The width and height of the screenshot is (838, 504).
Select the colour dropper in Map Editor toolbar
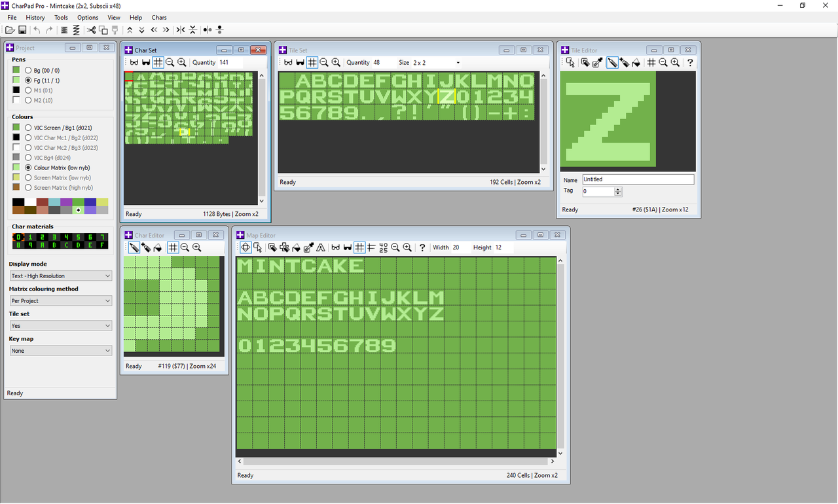coord(308,247)
